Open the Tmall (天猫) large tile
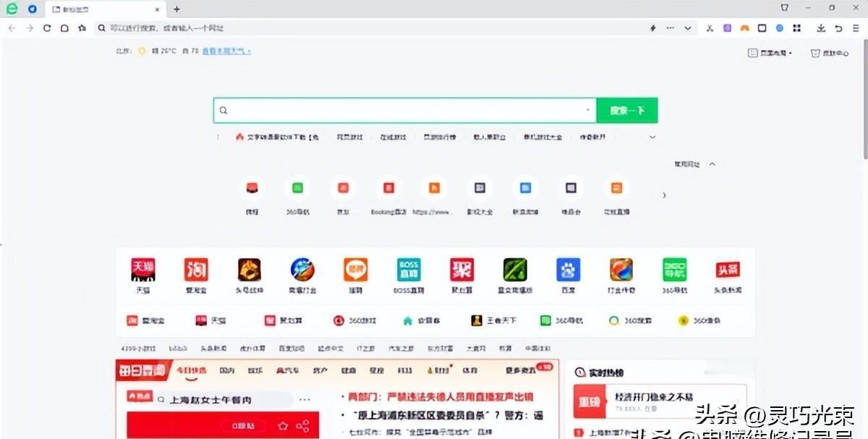The width and height of the screenshot is (868, 439). (143, 275)
